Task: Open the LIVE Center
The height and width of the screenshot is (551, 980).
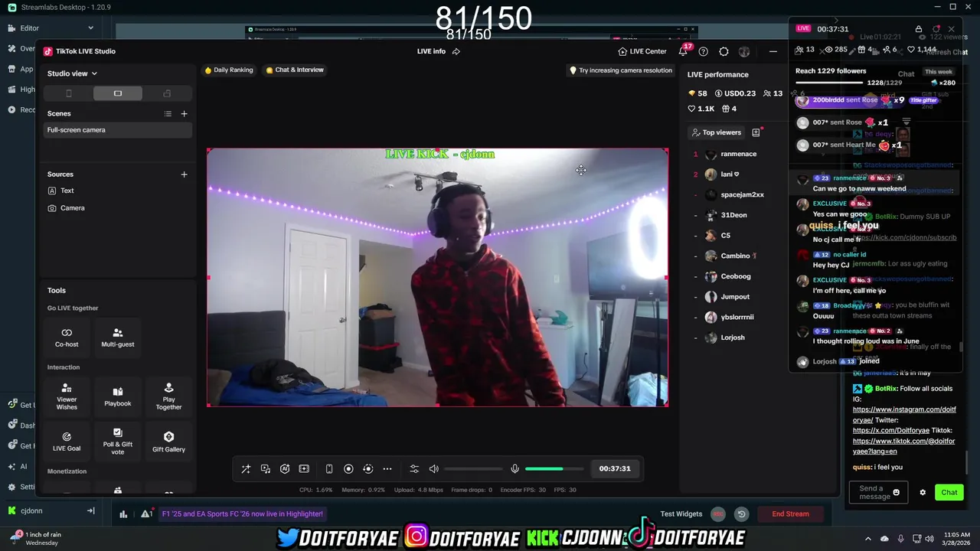Action: point(642,51)
